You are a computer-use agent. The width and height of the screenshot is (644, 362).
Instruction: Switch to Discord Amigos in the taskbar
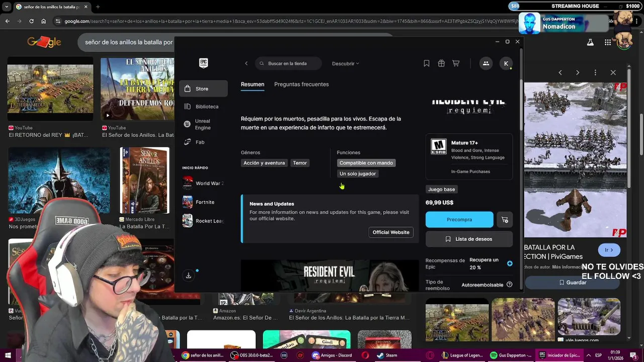(x=333, y=355)
